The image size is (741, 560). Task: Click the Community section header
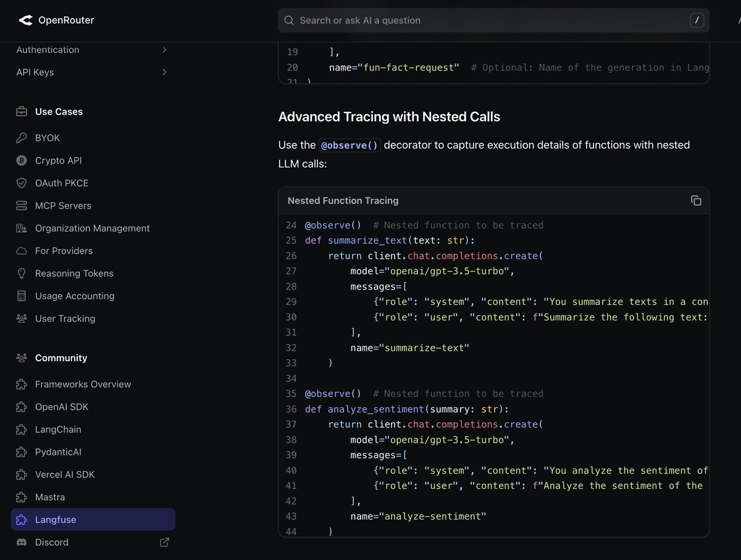coord(61,358)
